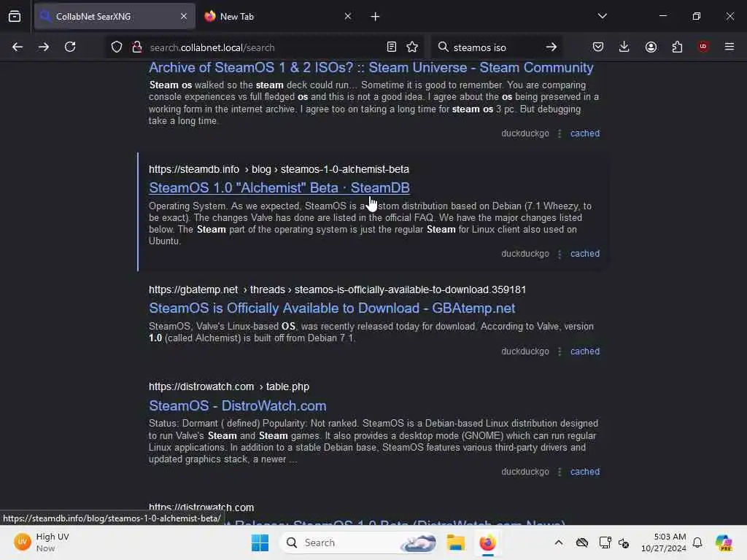Open Firefox application menu
747x560 pixels.
point(729,47)
